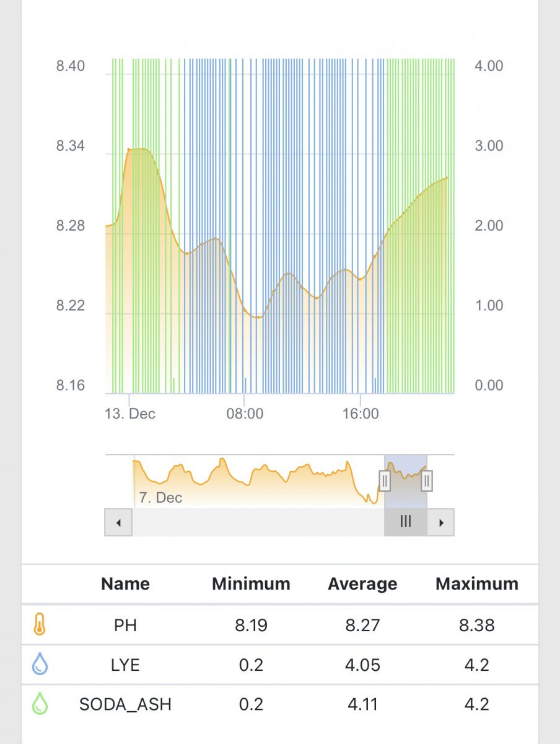
Task: Toggle the LYE series row
Action: (x=125, y=665)
